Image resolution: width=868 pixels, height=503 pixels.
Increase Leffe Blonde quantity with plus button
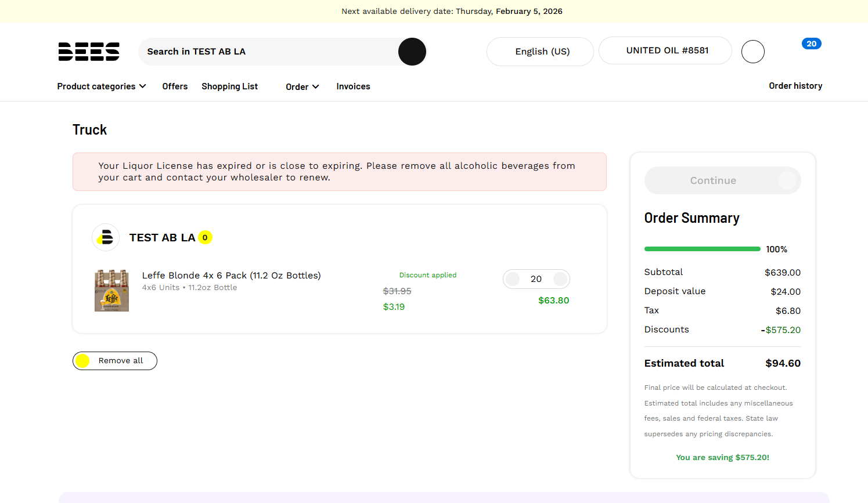(560, 279)
